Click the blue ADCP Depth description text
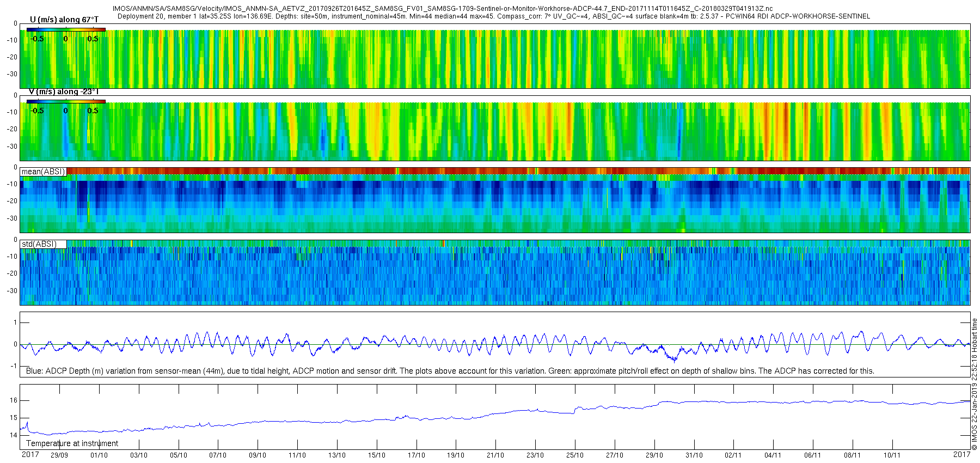The image size is (980, 463). tap(450, 371)
